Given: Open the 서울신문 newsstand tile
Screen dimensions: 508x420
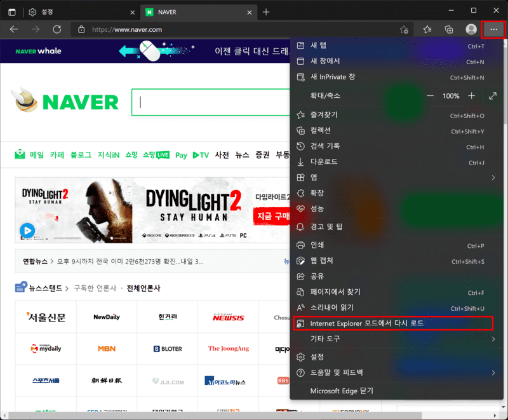Looking at the screenshot, I should [x=46, y=317].
